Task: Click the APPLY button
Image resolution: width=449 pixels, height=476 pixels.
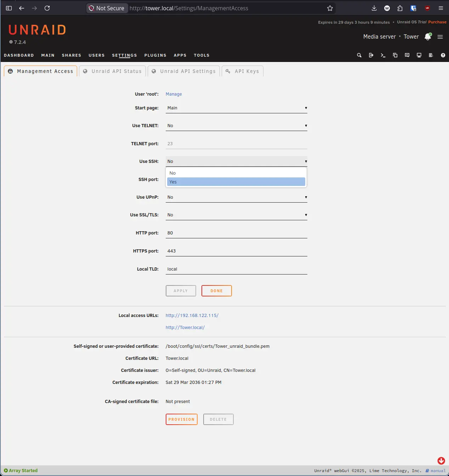Action: [181, 291]
